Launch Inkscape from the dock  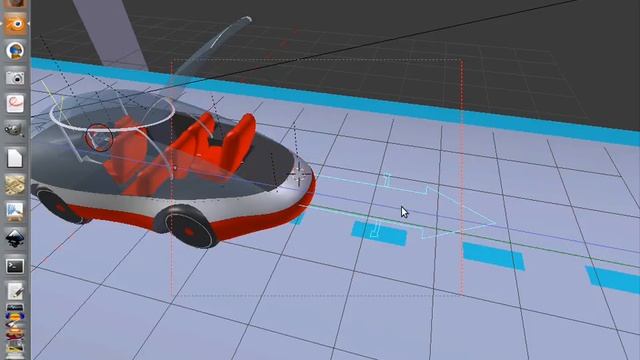click(x=15, y=239)
